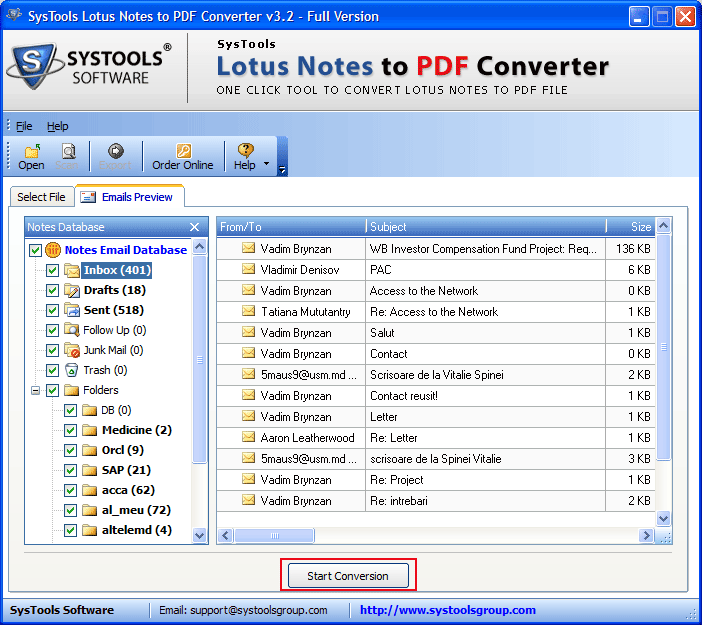The image size is (702, 625).
Task: Click the Follow Up folder icon
Action: pyautogui.click(x=72, y=330)
